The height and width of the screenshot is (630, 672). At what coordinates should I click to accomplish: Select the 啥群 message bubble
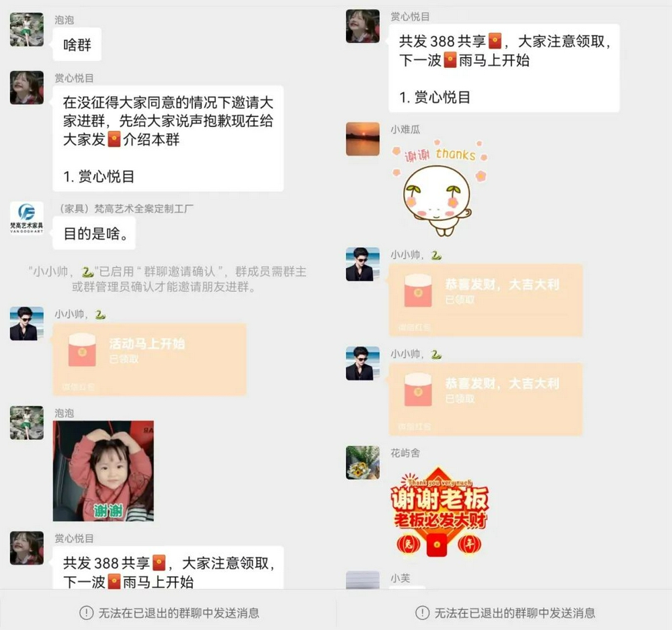coord(77,44)
